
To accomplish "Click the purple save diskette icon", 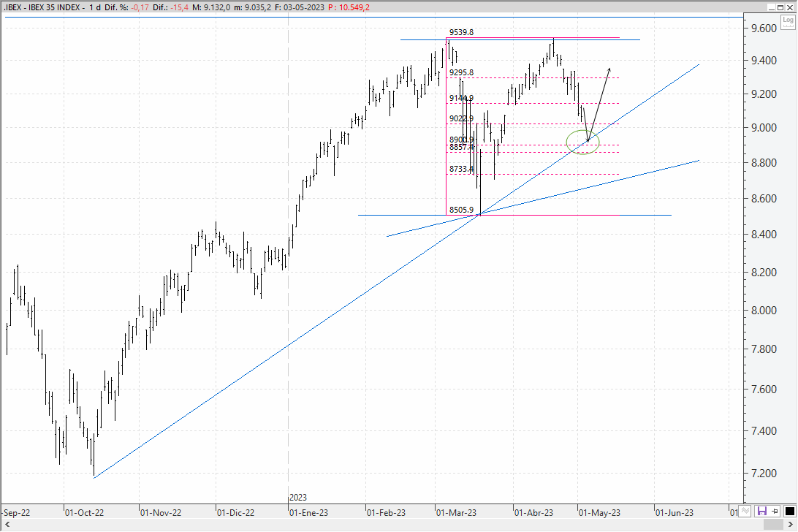I will pos(762,511).
